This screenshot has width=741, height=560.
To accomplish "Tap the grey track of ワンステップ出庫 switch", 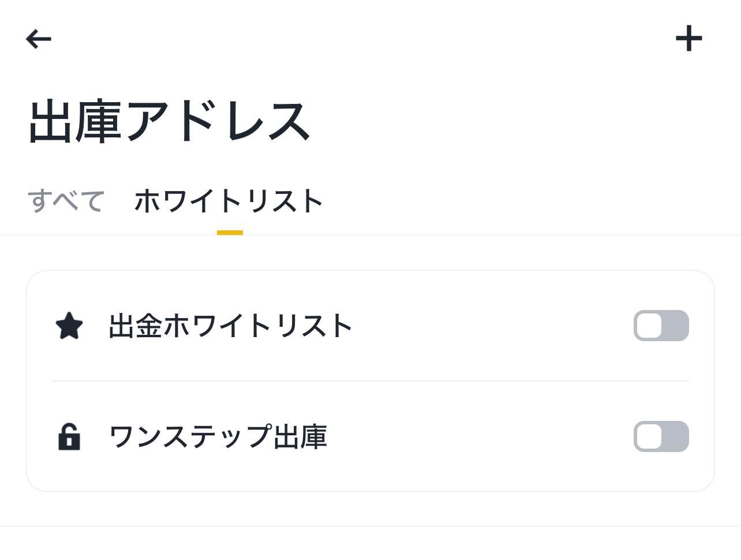I will click(675, 436).
